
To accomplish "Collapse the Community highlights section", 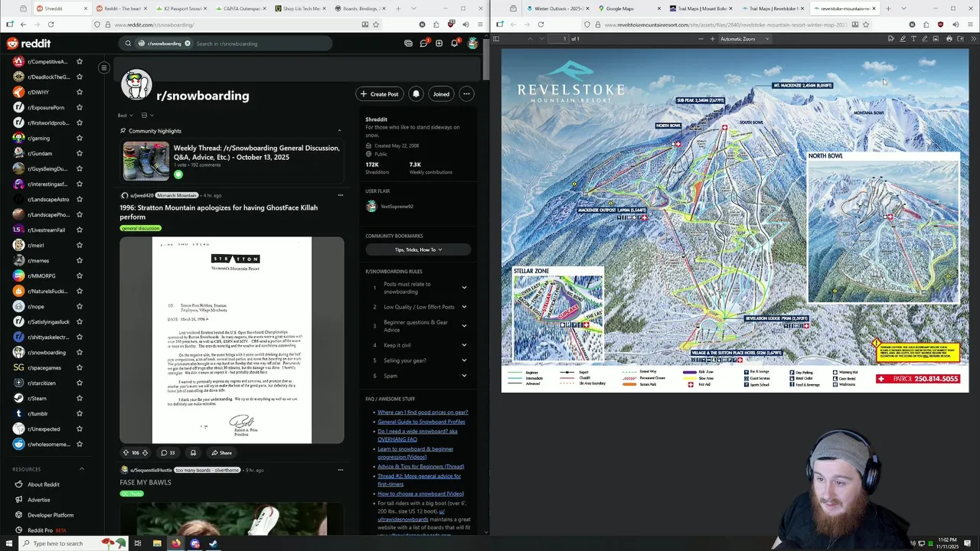I will click(x=339, y=131).
